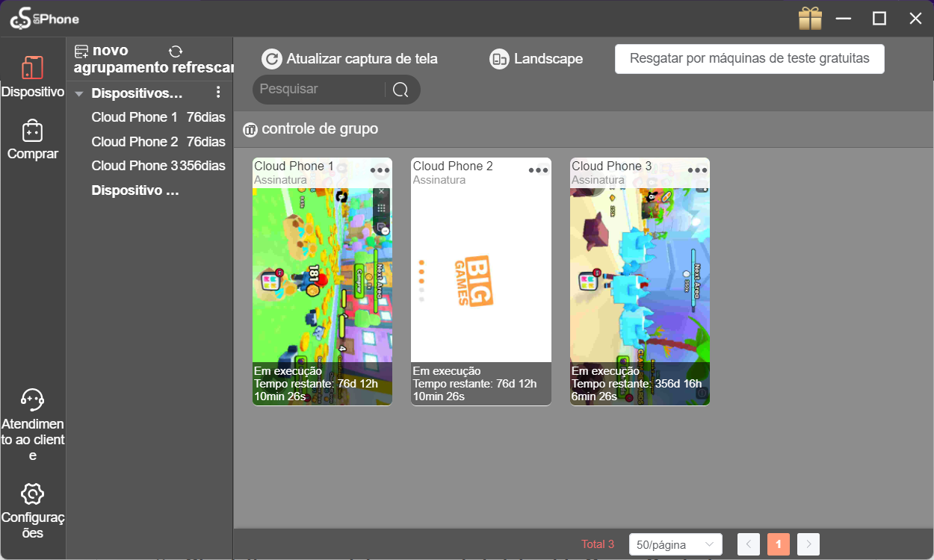The width and height of the screenshot is (934, 560).
Task: Select page number 1
Action: pyautogui.click(x=779, y=544)
